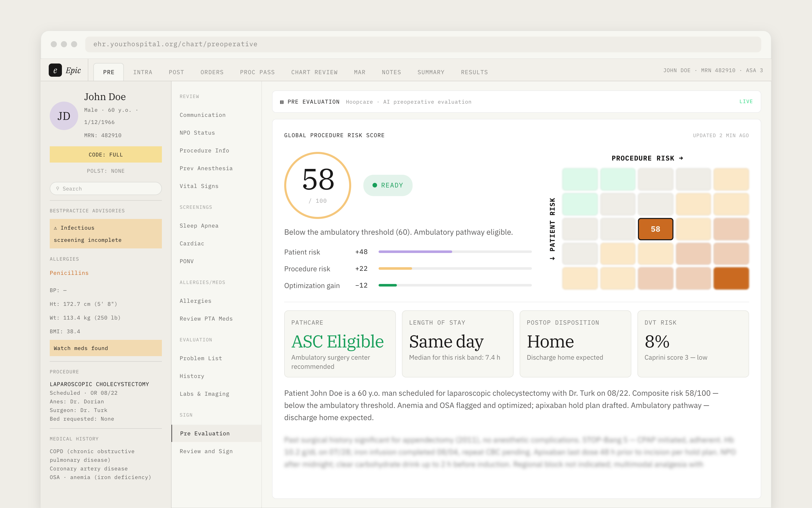This screenshot has width=812, height=508.
Task: Open Problem List
Action: [x=201, y=358]
